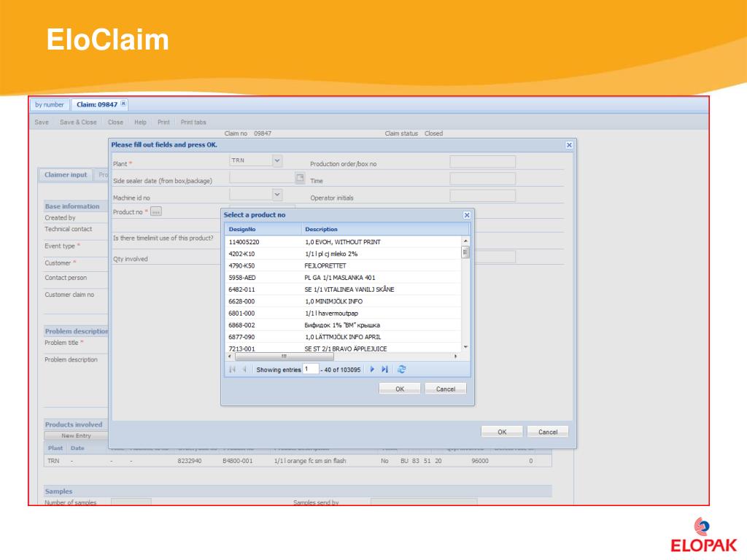Click scroll-right arrow of product list

[x=456, y=356]
